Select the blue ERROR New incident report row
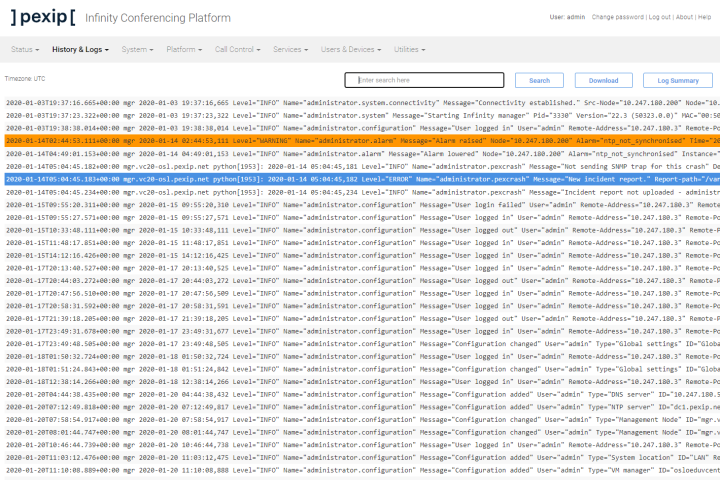 [362, 179]
